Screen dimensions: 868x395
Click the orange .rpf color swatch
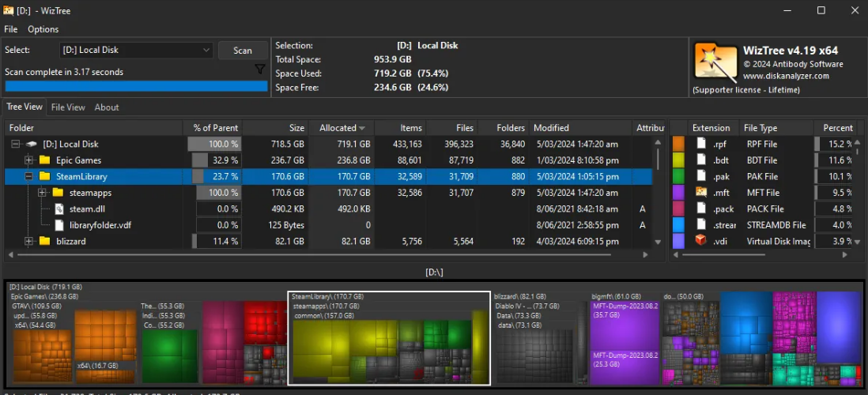pos(678,144)
